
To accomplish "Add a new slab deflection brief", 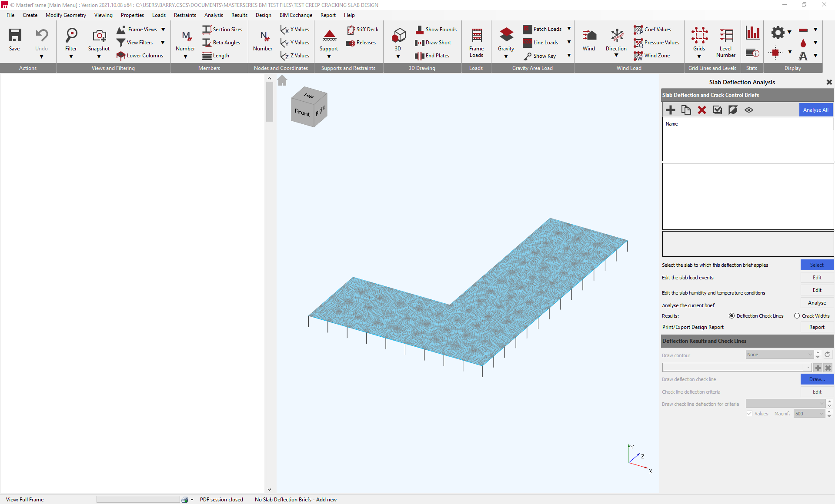I will (670, 110).
